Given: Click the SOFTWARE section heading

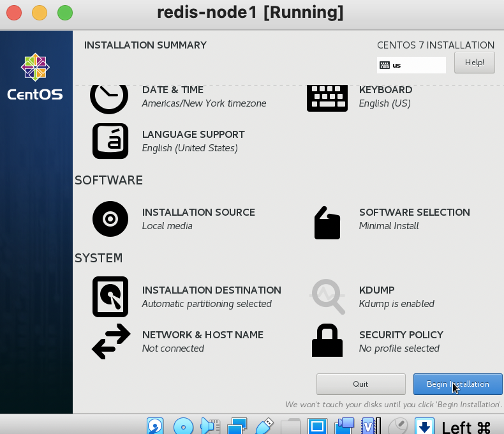Looking at the screenshot, I should [108, 180].
